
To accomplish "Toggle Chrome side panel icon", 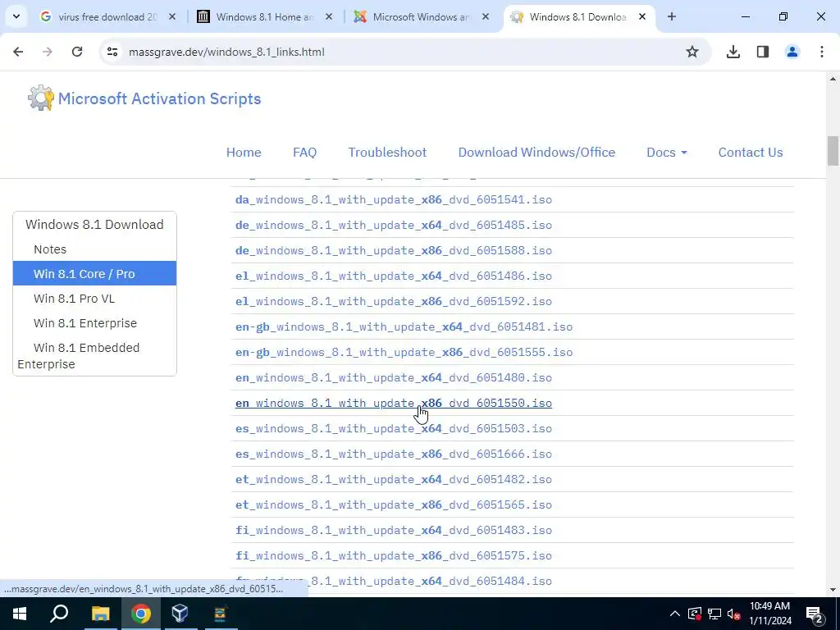I will click(x=762, y=52).
